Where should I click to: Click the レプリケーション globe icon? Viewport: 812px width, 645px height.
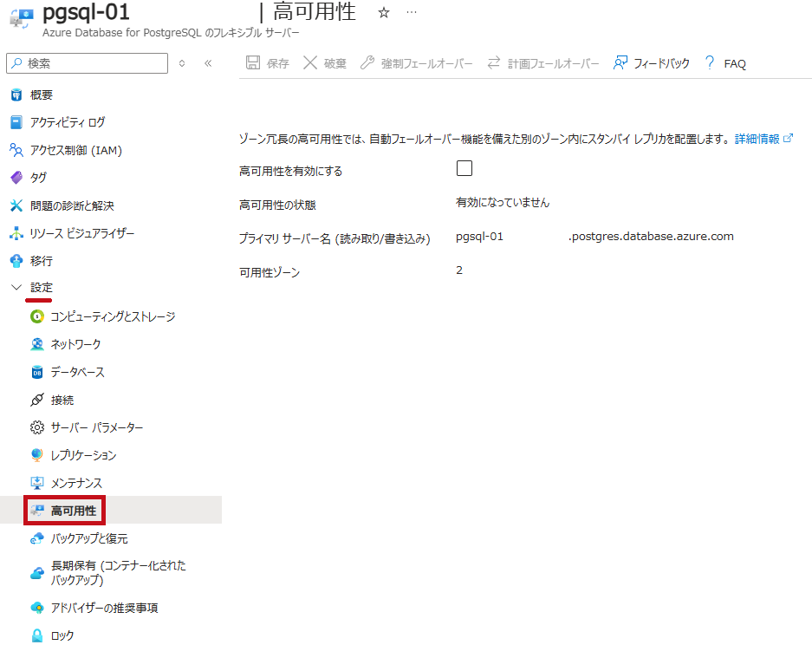pyautogui.click(x=37, y=455)
